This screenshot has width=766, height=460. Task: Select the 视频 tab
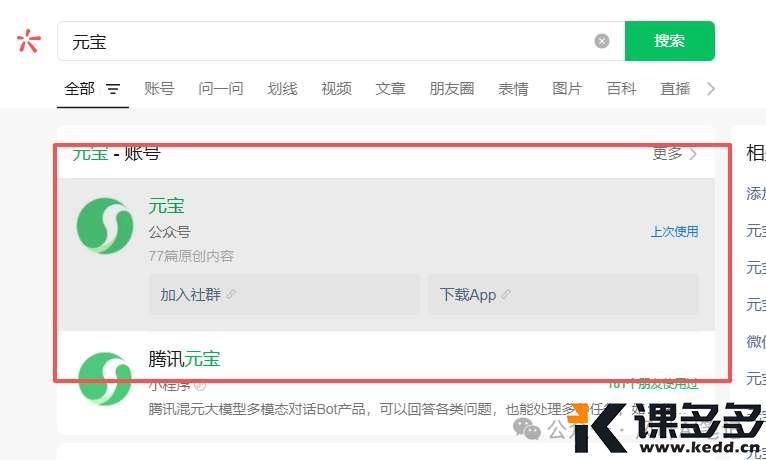pos(337,89)
